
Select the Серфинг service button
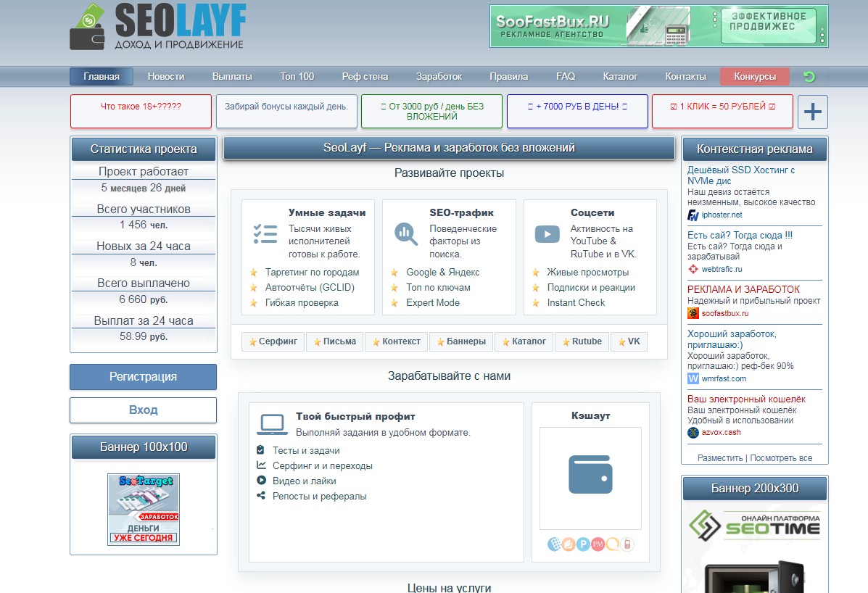[273, 341]
